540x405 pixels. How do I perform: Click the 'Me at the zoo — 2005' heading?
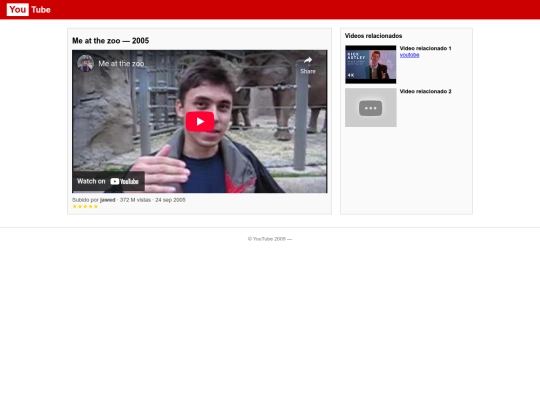pyautogui.click(x=111, y=41)
